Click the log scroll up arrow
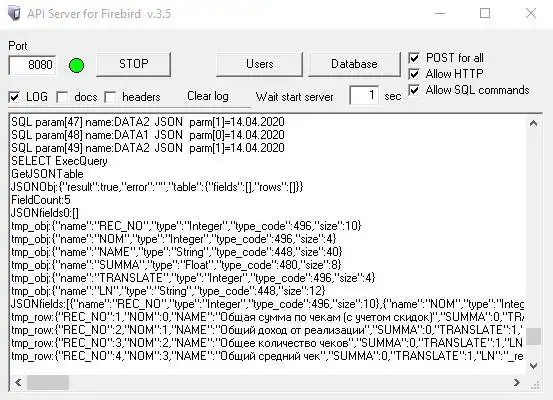Viewport: 553px width, 400px height. click(533, 123)
